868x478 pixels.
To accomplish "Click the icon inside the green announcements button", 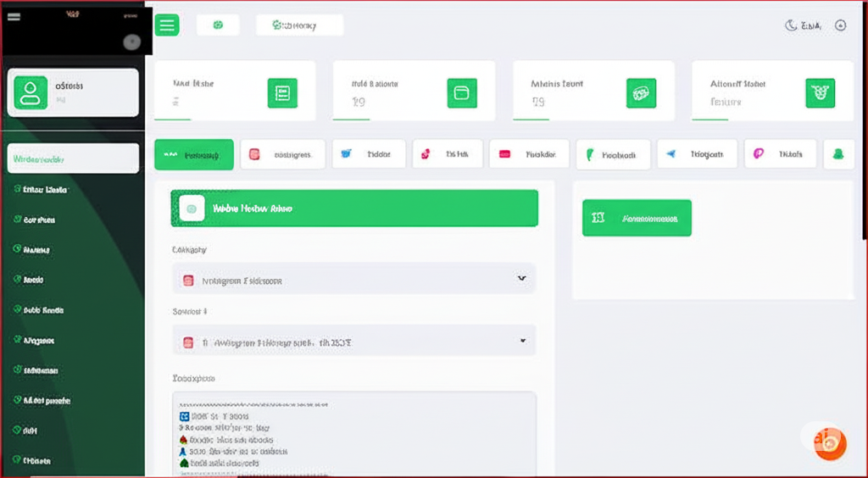I will tap(598, 218).
